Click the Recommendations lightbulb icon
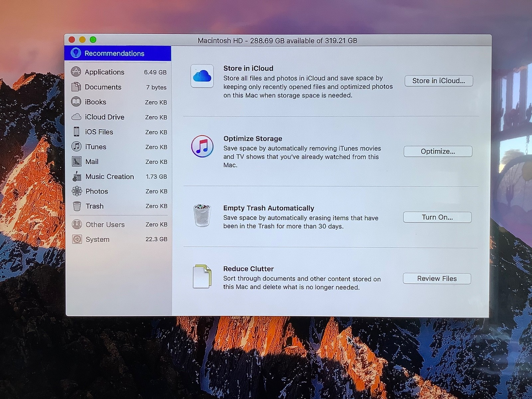 coord(76,53)
